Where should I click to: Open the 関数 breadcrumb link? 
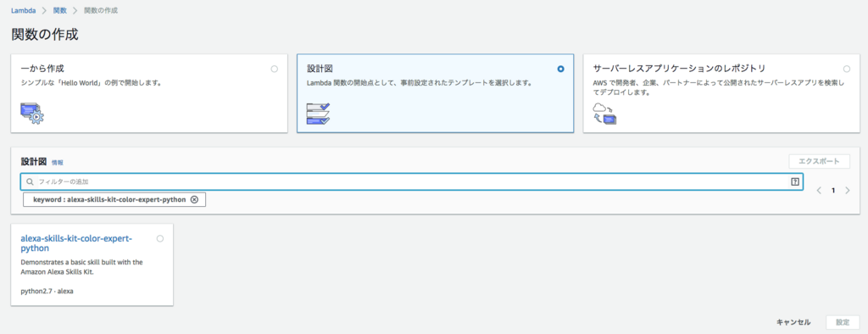59,10
